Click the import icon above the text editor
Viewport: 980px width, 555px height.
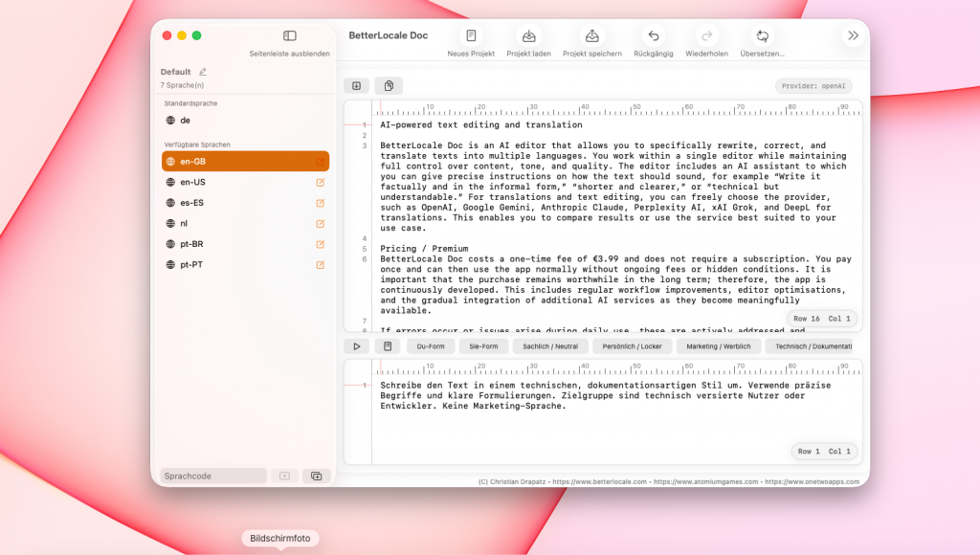click(356, 86)
